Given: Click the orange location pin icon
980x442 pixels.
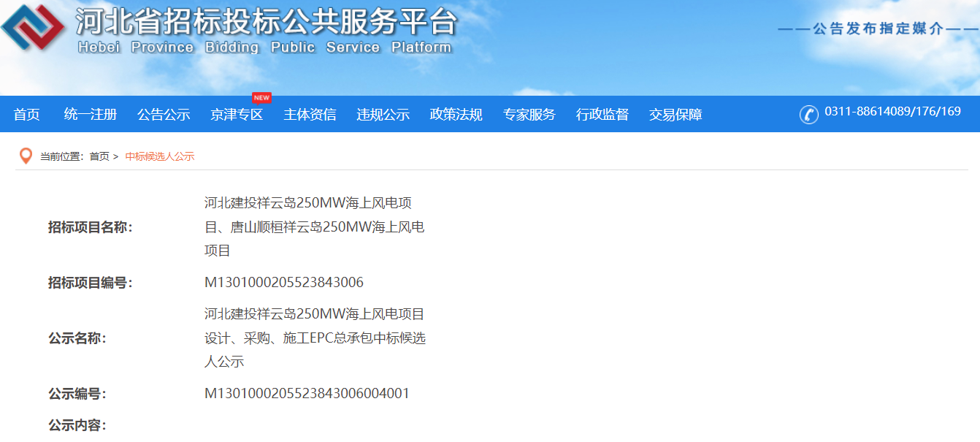Looking at the screenshot, I should point(26,155).
